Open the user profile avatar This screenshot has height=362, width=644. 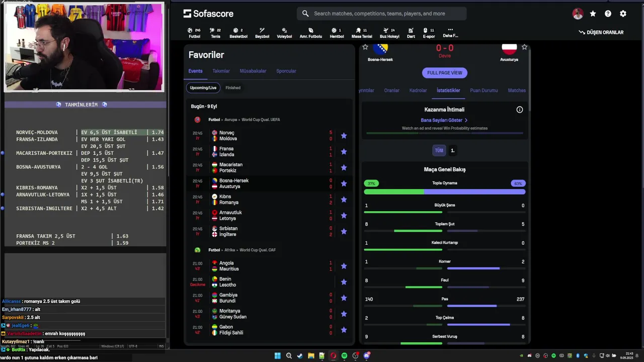578,14
